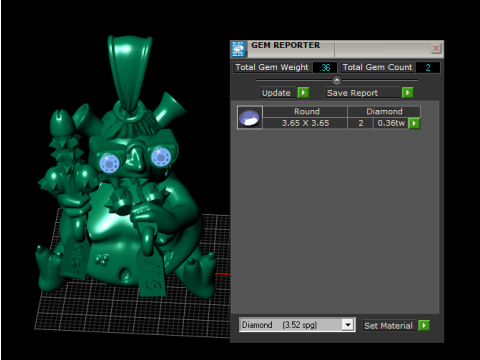Click the Update label button
This screenshot has height=360, width=480.
278,93
